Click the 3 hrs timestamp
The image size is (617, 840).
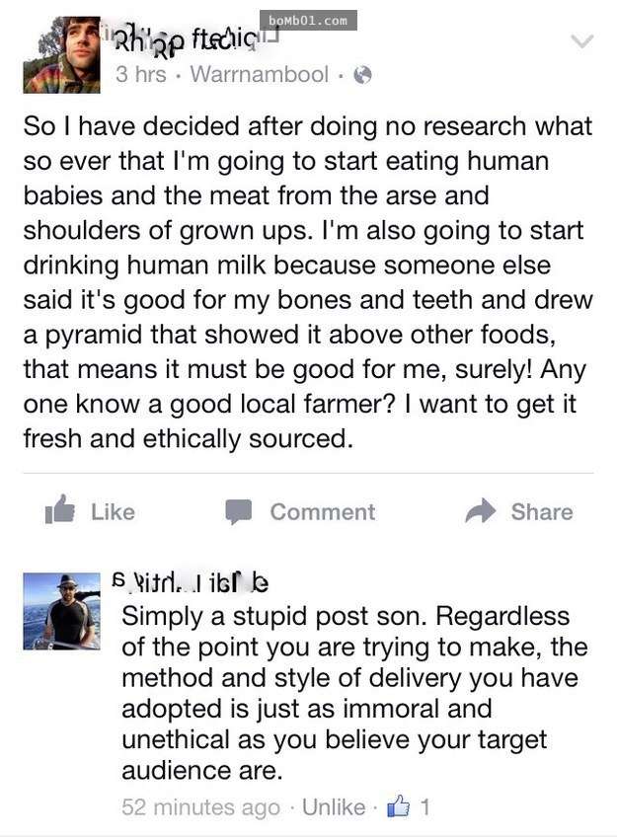point(141,74)
